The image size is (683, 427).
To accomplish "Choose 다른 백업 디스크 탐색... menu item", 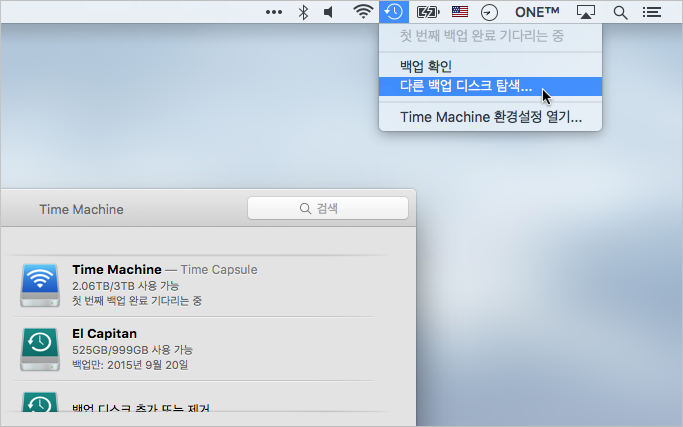I will tap(490, 86).
